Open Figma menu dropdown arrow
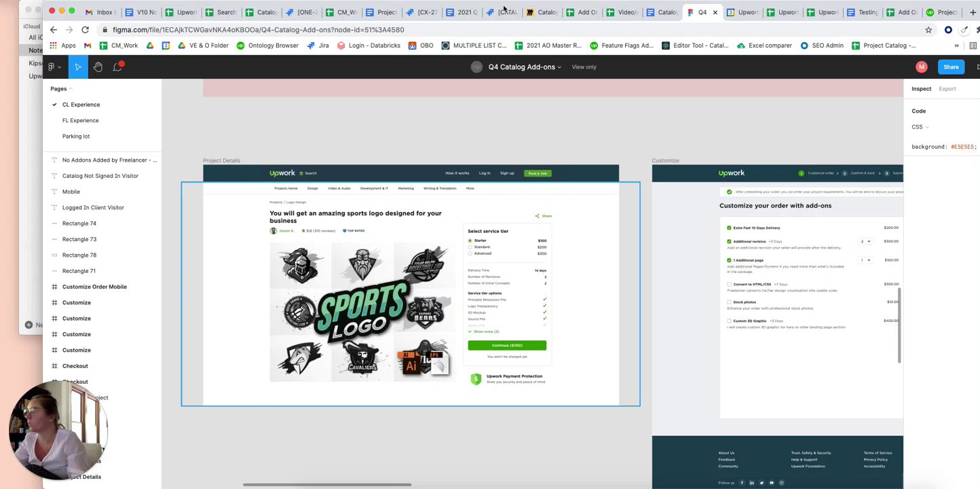 coord(60,67)
